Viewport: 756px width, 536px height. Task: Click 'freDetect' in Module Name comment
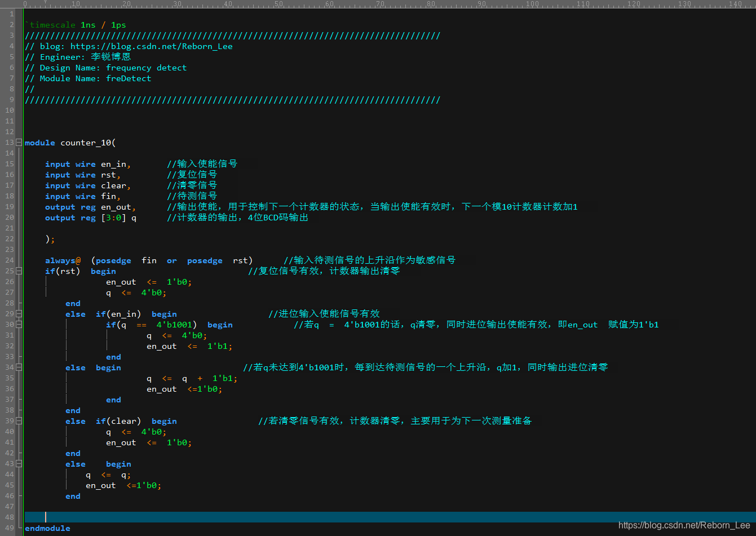[x=129, y=78]
